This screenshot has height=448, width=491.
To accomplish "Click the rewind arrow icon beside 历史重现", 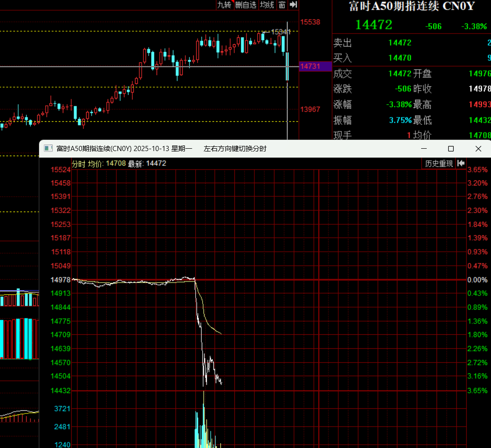I will point(461,163).
